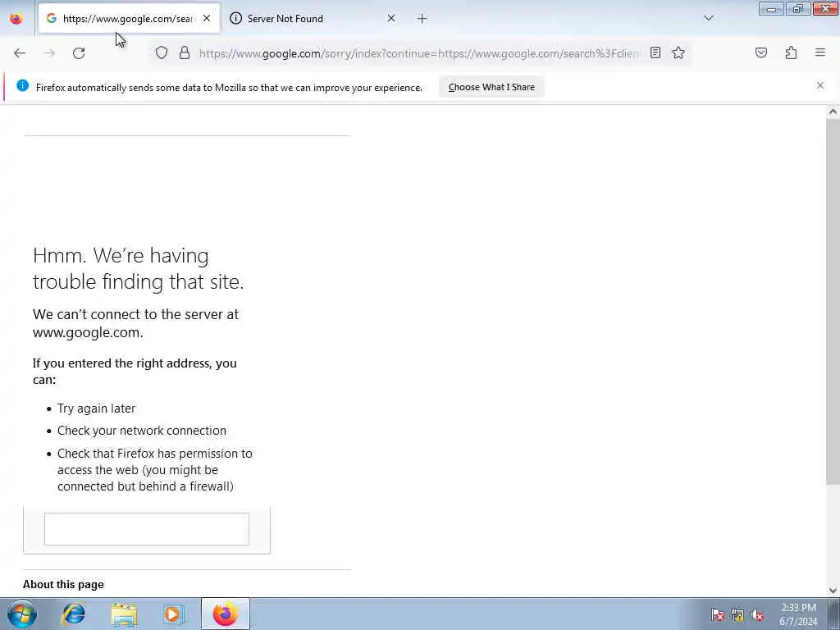This screenshot has height=630, width=840.
Task: Click the 'About this page' text
Action: [63, 584]
